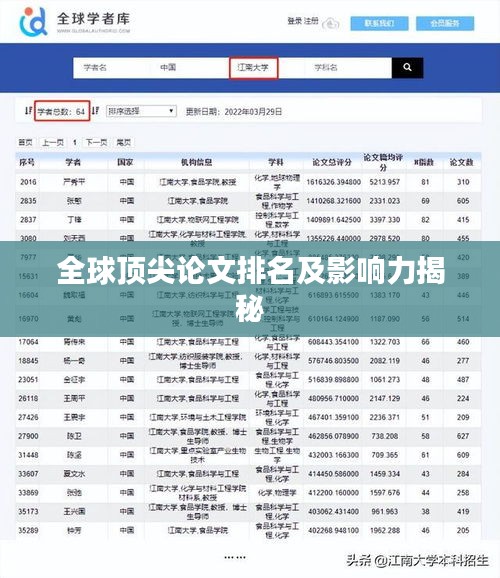This screenshot has width=500, height=578.
Task: Click average score 5213.957
Action: [385, 182]
